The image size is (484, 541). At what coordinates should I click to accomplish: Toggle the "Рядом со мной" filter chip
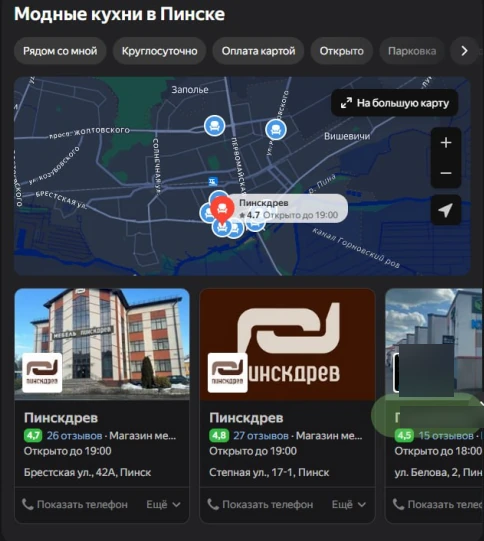pos(60,51)
